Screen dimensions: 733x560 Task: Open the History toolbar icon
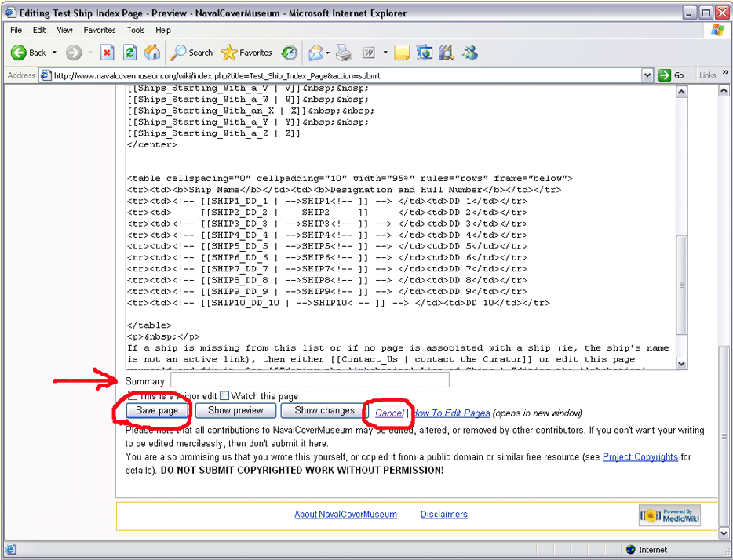(x=289, y=53)
